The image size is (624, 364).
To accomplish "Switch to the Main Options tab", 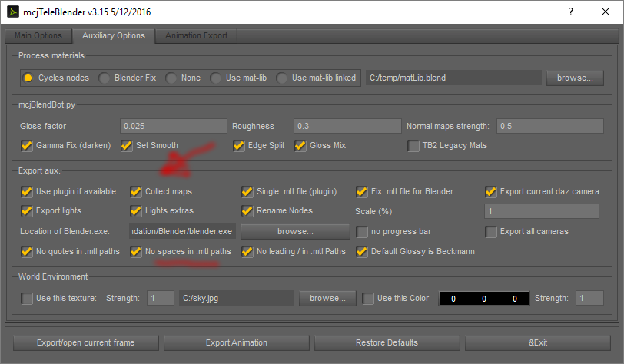I will pyautogui.click(x=38, y=36).
